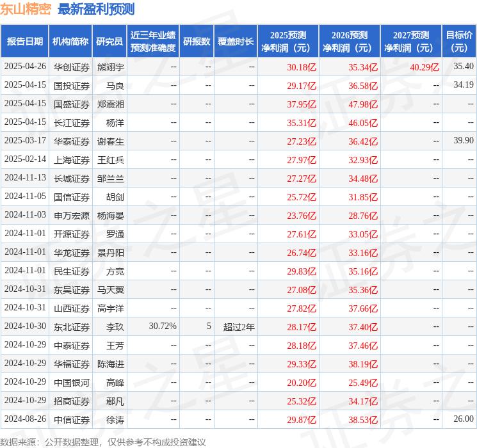Click the 中泰证券 institution cell
Image resolution: width=477 pixels, height=448 pixels.
point(72,346)
